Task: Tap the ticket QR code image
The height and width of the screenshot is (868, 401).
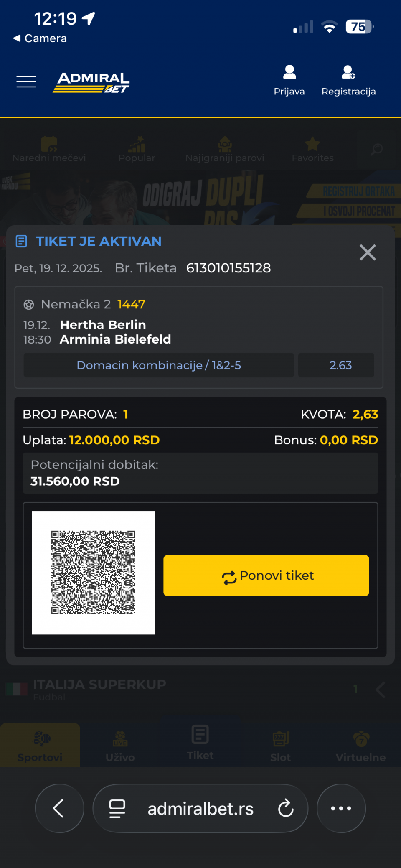Action: tap(93, 573)
